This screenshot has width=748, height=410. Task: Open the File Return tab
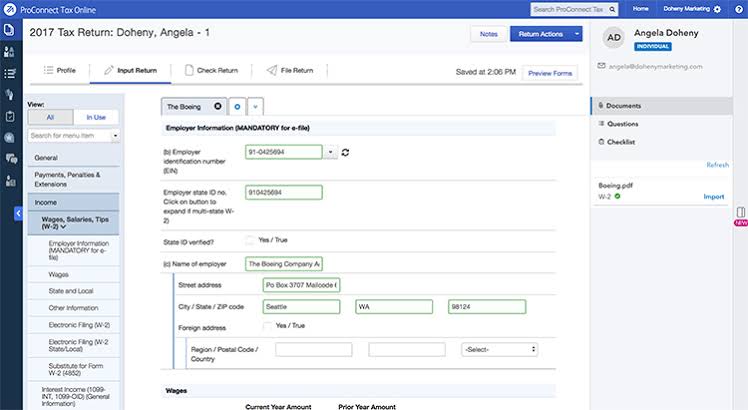click(x=290, y=70)
